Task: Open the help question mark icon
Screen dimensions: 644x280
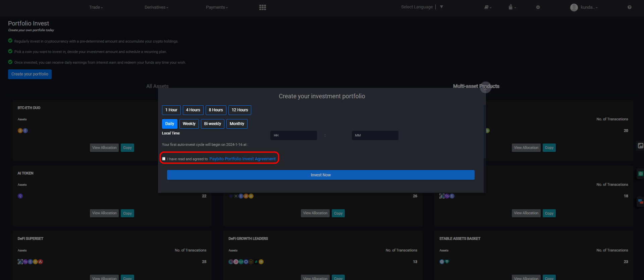Action: point(630,7)
